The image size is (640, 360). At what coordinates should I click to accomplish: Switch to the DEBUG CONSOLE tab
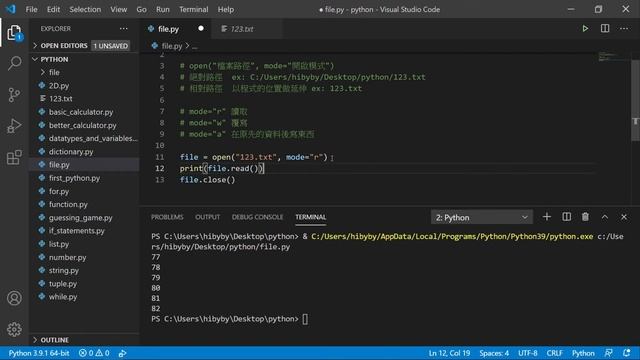[257, 217]
